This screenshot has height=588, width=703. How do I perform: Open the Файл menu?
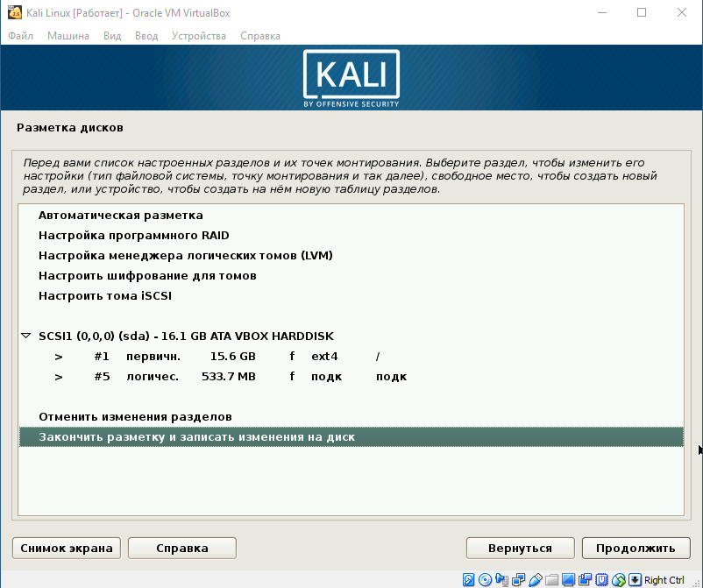[x=20, y=36]
